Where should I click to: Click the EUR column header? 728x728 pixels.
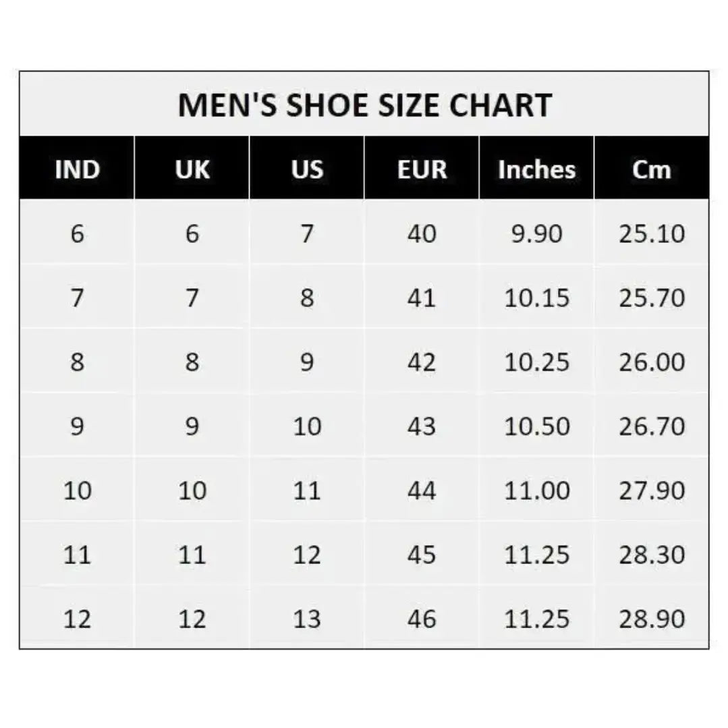pos(422,169)
